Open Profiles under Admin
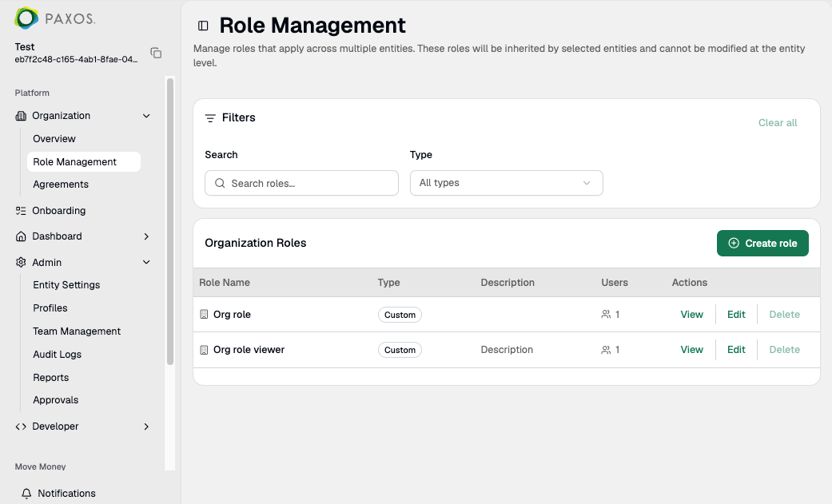 [50, 308]
